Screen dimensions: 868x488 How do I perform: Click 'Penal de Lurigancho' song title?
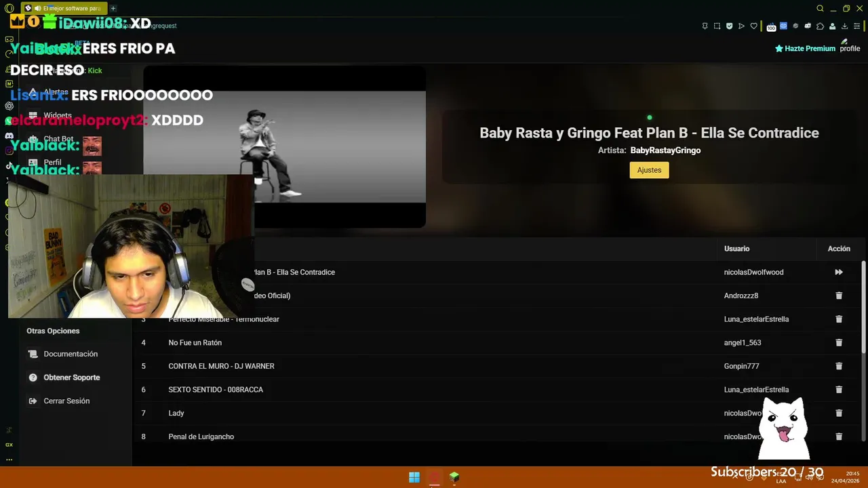[201, 436]
